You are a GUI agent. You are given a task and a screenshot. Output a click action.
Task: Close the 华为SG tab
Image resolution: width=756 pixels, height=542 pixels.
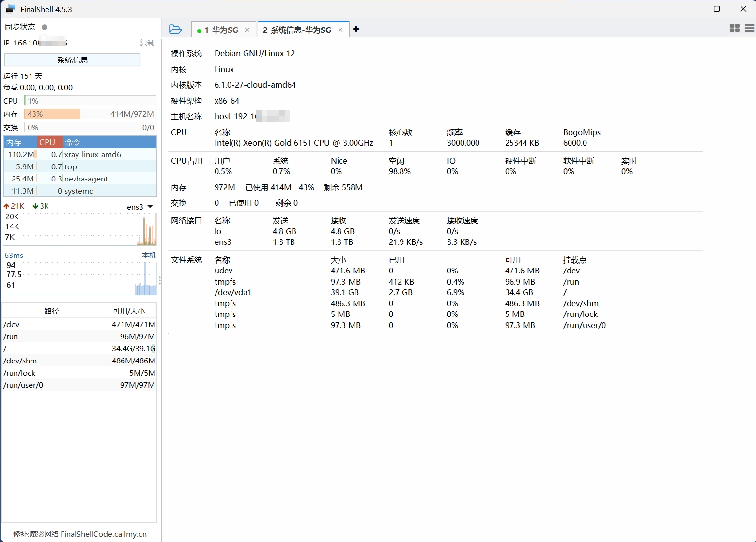(x=247, y=30)
